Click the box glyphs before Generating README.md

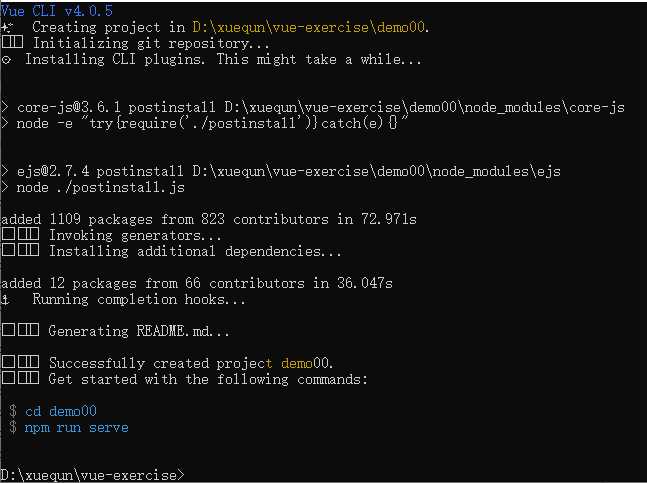pos(20,330)
